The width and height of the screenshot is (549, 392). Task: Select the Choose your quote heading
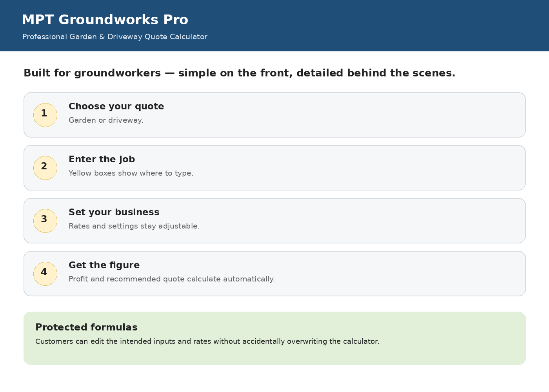116,107
